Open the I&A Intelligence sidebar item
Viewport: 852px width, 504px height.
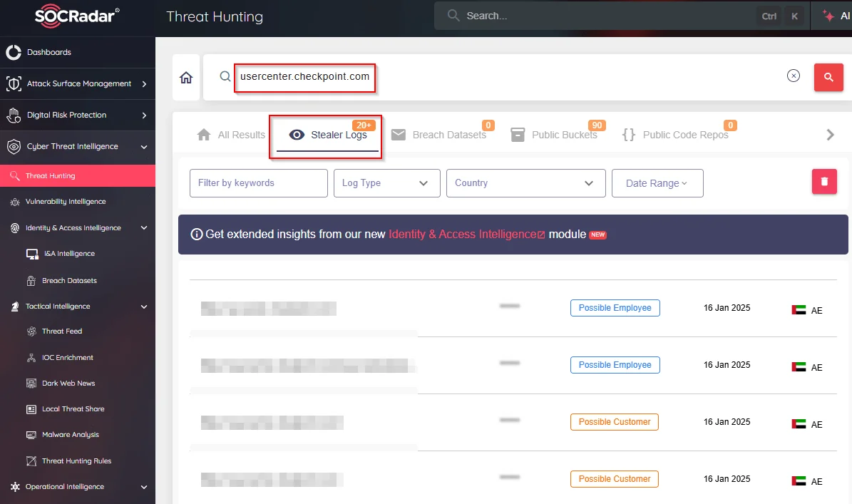point(70,254)
